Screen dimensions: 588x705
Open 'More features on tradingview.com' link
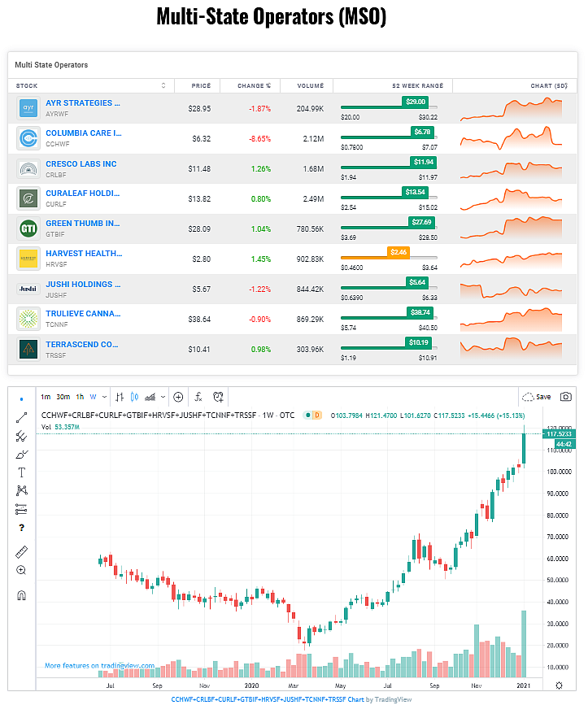click(99, 665)
